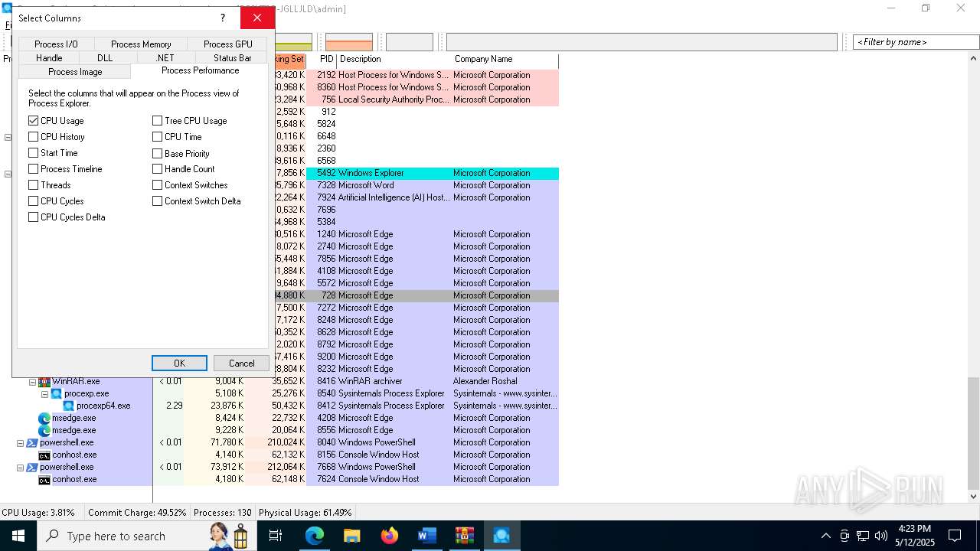Uncheck the CPU Usage checkbox
Viewport: 980px width, 551px height.
[x=33, y=121]
